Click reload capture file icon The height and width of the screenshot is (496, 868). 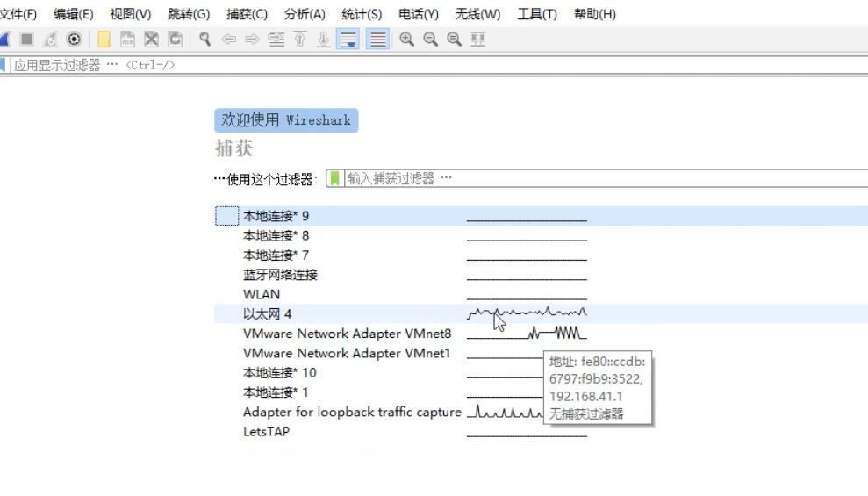tap(175, 40)
